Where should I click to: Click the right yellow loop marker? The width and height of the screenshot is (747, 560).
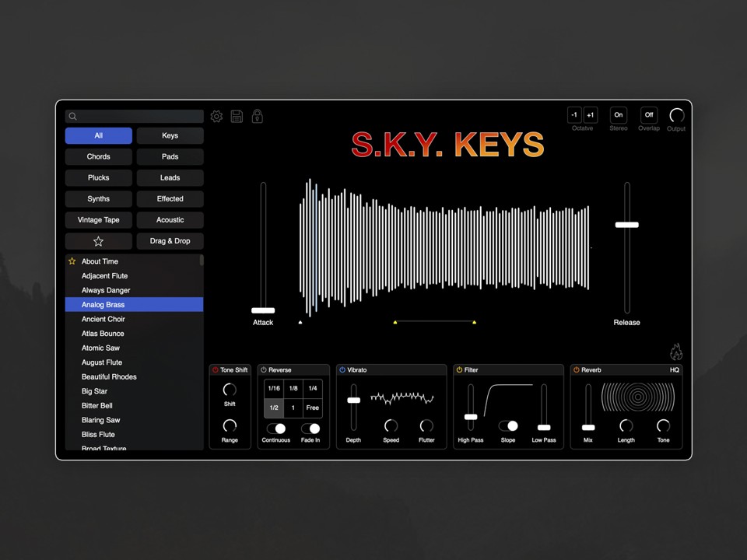click(474, 322)
